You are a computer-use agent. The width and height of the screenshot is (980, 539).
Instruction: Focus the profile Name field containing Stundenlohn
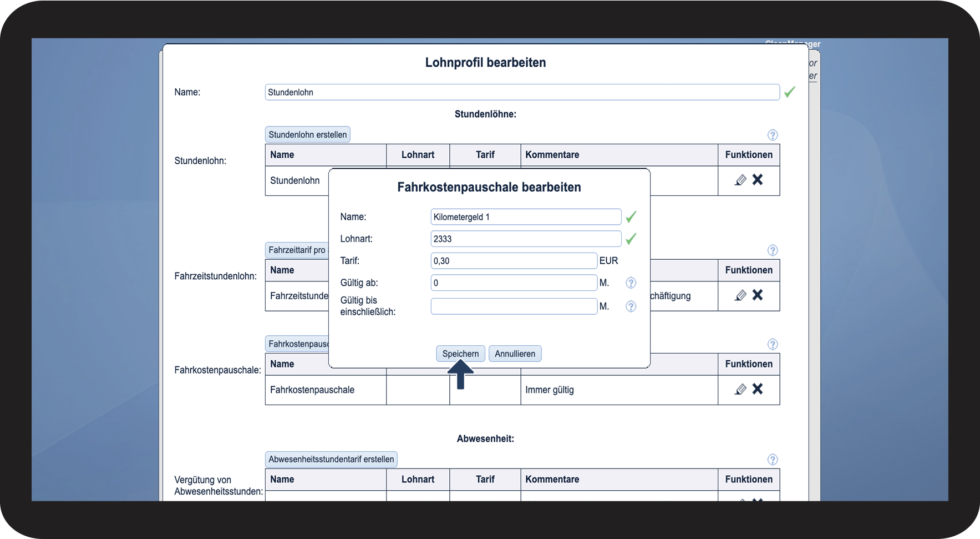click(522, 92)
